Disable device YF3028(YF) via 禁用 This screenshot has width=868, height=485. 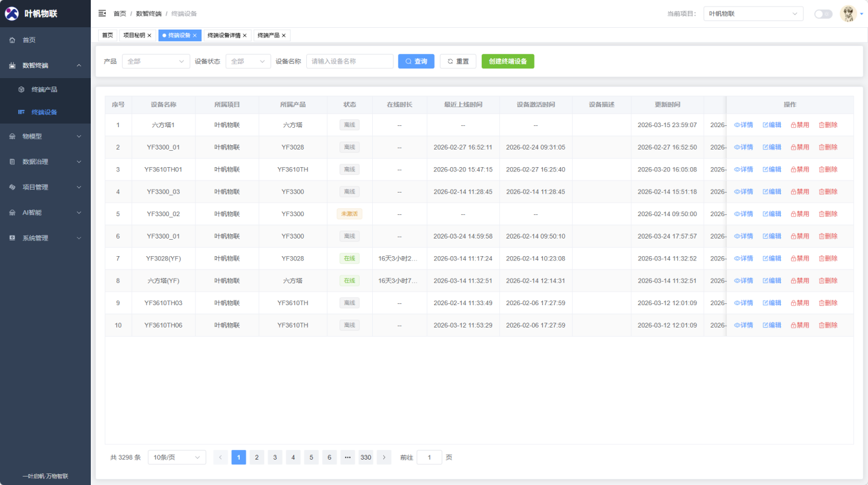[x=800, y=259]
